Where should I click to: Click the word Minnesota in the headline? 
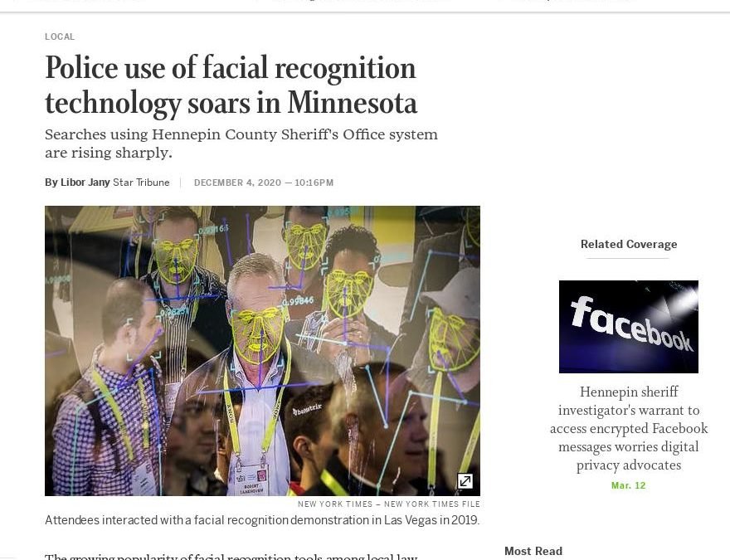[x=352, y=102]
